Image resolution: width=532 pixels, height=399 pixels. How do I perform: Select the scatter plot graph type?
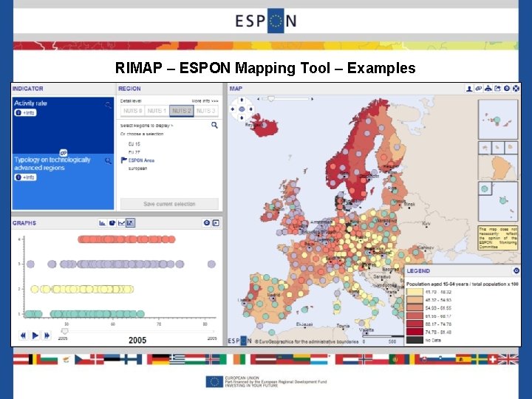point(130,223)
